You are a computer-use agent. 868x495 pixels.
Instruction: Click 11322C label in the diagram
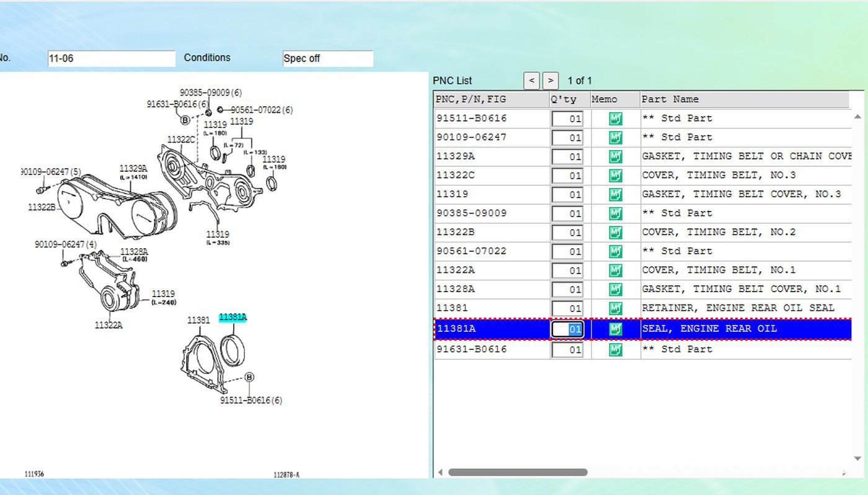[x=181, y=140]
